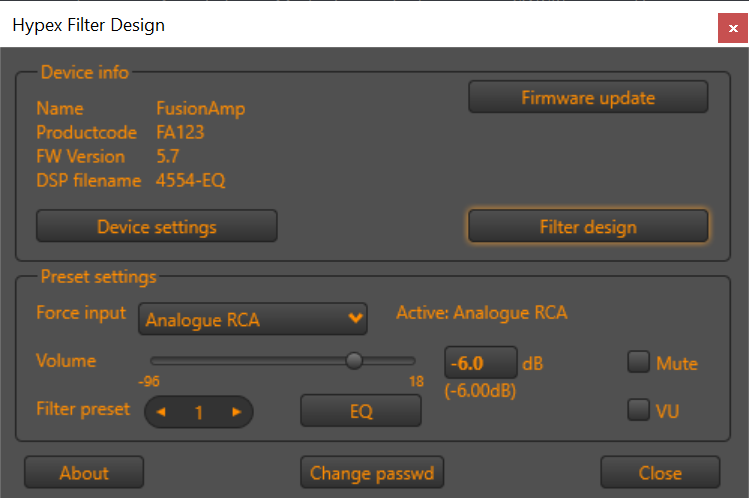Click the volume dB value field

[x=481, y=363]
